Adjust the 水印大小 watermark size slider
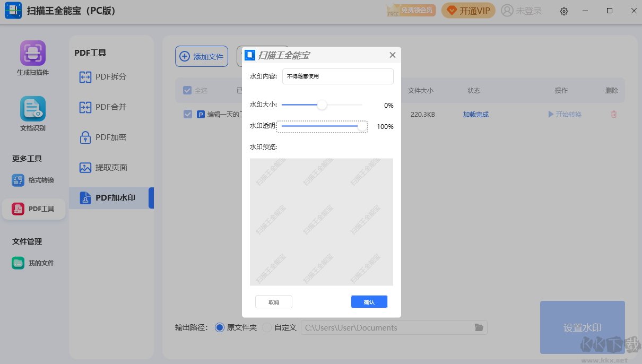 322,105
